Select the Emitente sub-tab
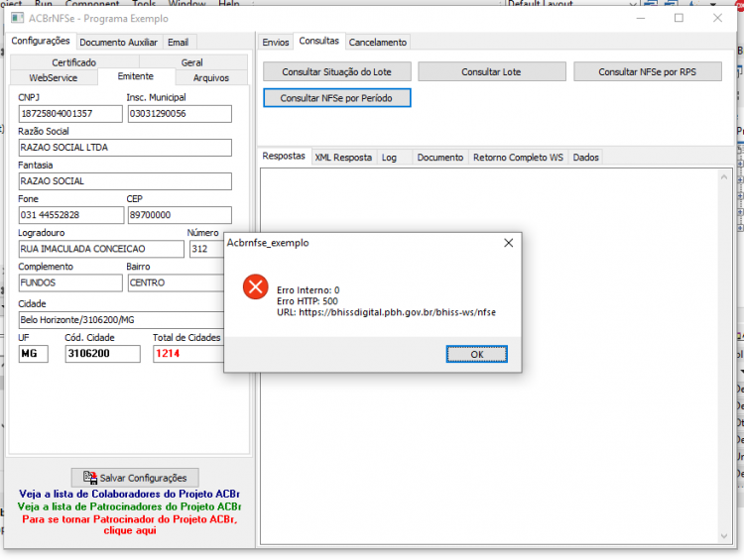Image resolution: width=744 pixels, height=560 pixels. (136, 76)
